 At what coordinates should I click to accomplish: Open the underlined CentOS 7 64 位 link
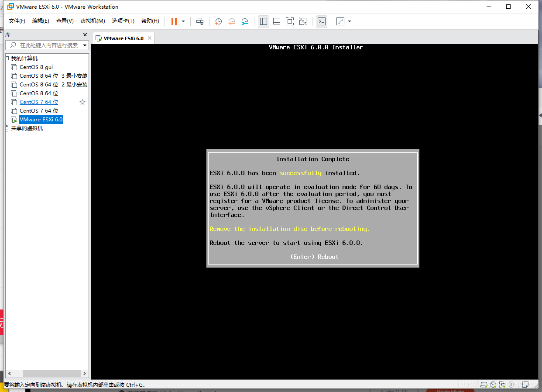(x=39, y=102)
